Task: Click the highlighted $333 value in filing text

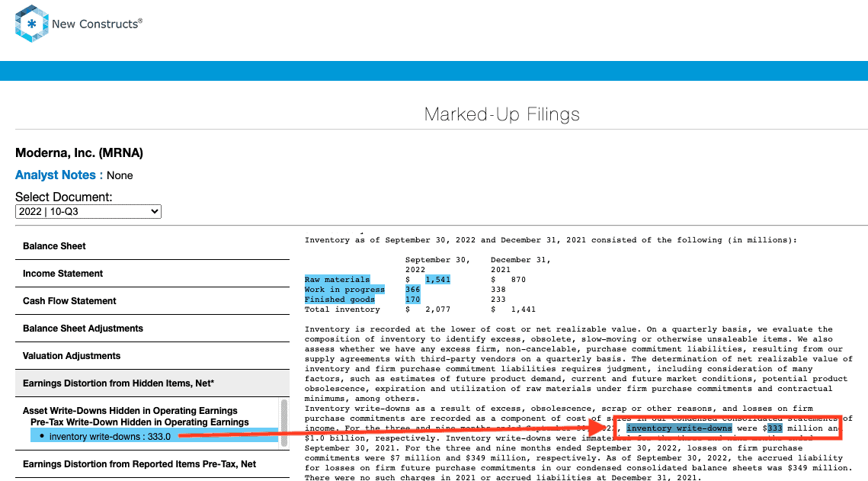Action: coord(775,428)
